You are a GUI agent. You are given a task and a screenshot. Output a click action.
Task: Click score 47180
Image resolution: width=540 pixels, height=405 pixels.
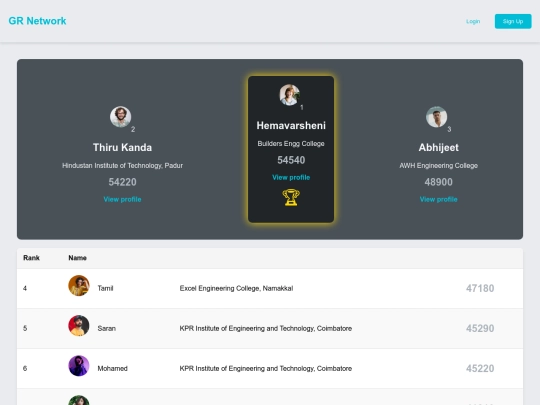coord(480,288)
